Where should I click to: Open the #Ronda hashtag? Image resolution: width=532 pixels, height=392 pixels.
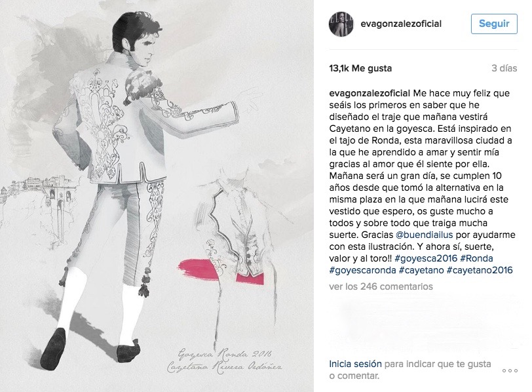(x=476, y=258)
